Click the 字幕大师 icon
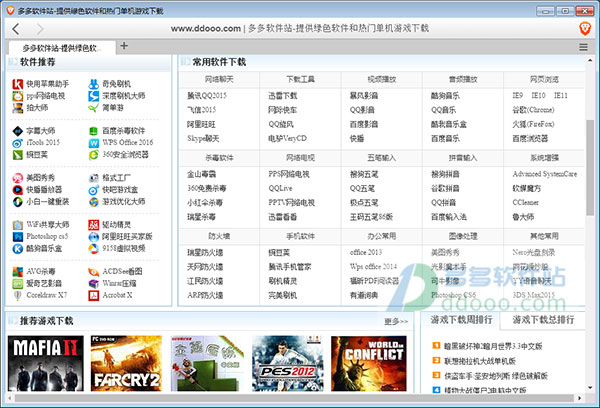The height and width of the screenshot is (408, 600). point(18,131)
